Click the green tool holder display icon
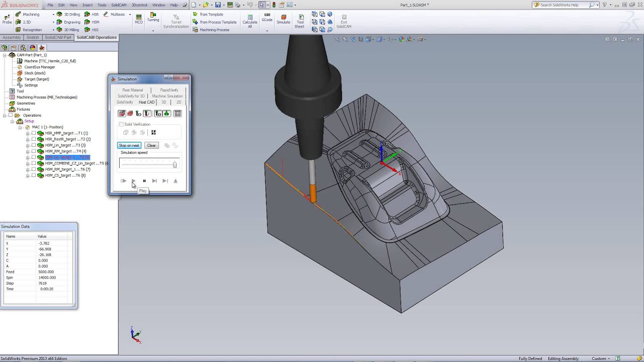 point(167,114)
